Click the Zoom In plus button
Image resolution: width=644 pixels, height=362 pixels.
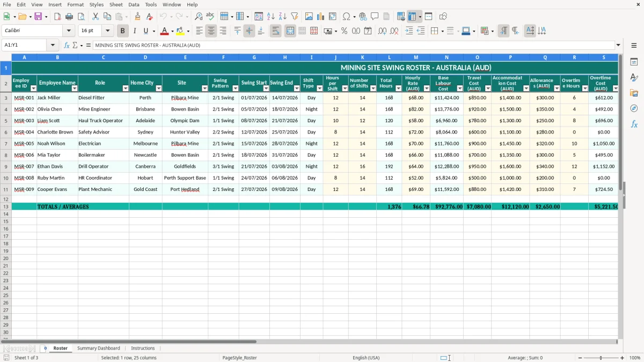click(x=623, y=358)
